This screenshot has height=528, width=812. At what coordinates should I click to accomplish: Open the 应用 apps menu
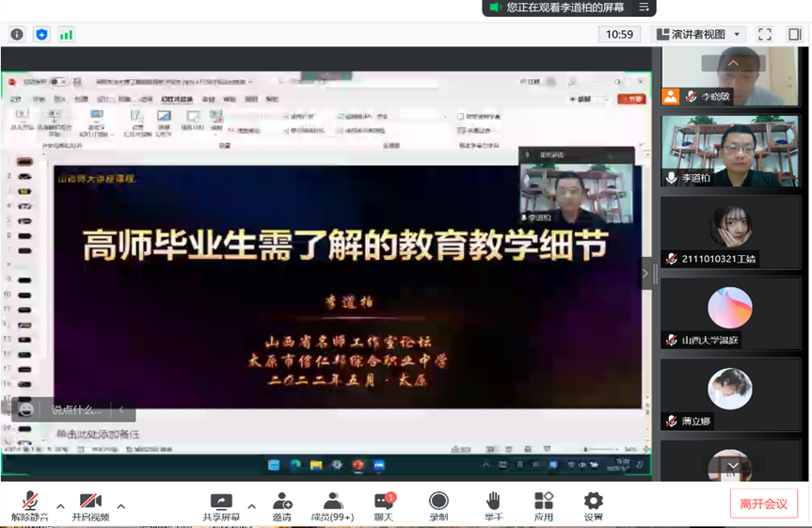[x=544, y=505]
